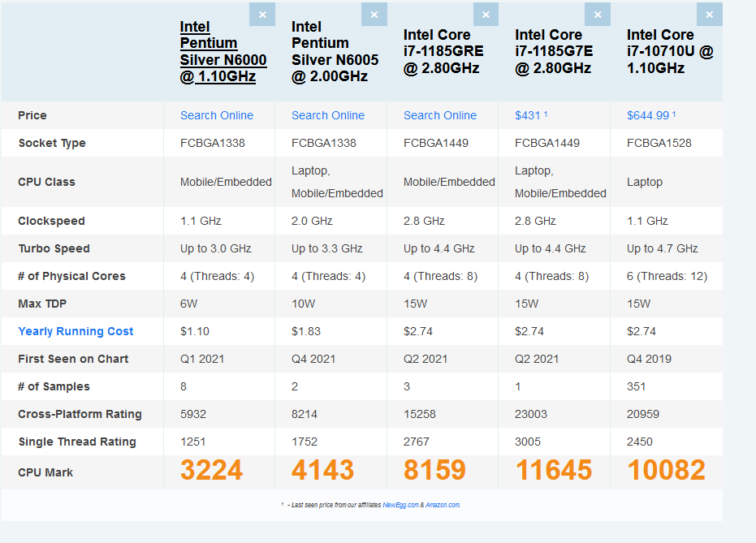This screenshot has height=543, width=756.
Task: Select Up to 3.0 GHz turbo value
Action: pyautogui.click(x=215, y=248)
